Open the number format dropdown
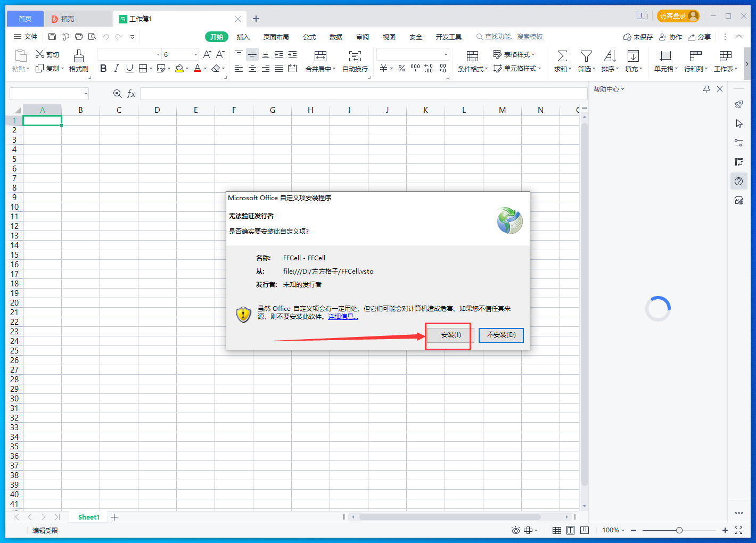Viewport: 756px width, 543px height. point(446,54)
